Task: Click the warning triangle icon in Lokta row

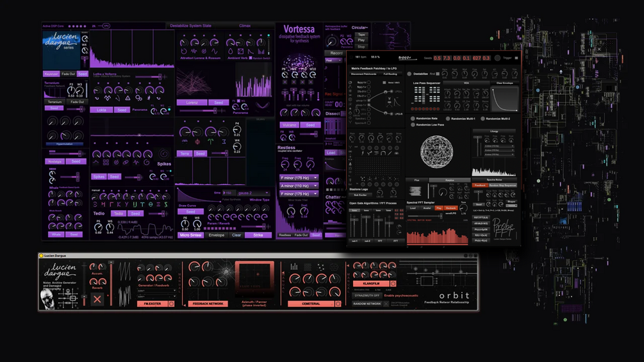Action: coord(128,98)
